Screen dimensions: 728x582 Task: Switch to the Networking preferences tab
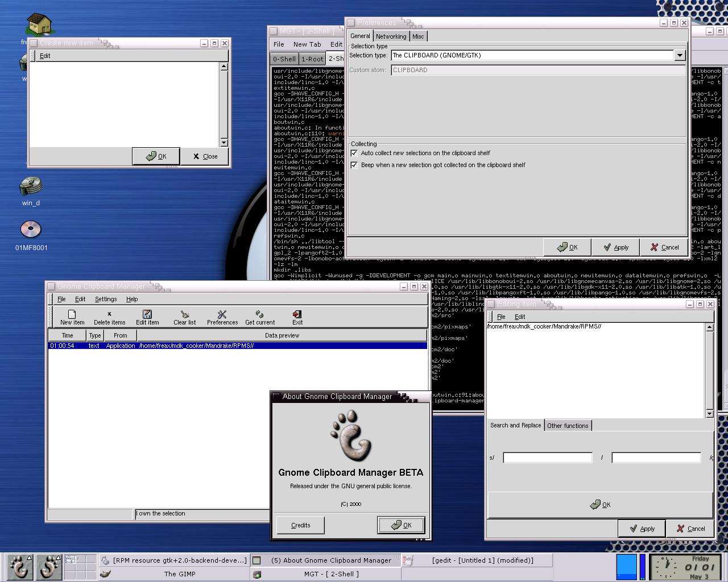click(x=391, y=36)
